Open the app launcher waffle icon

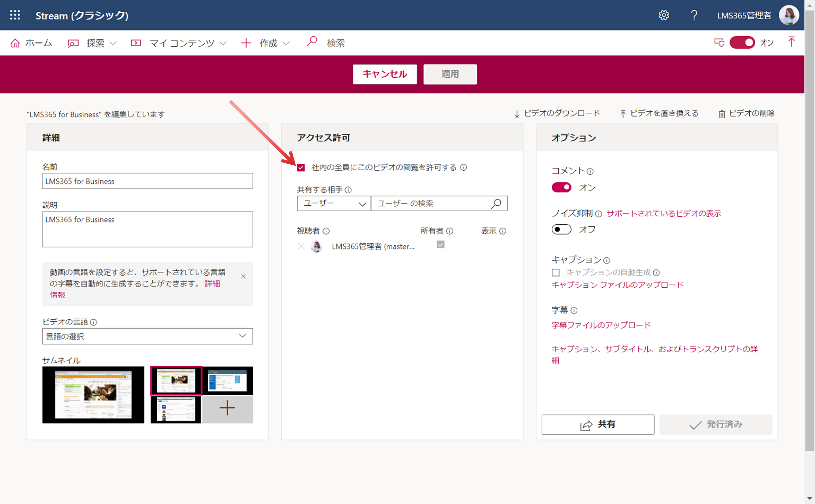tap(15, 15)
